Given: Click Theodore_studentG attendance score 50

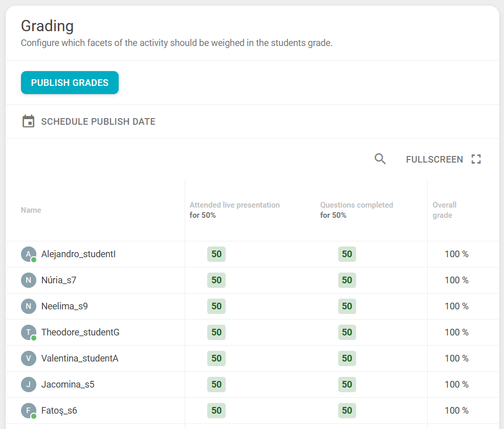Looking at the screenshot, I should click(x=216, y=332).
